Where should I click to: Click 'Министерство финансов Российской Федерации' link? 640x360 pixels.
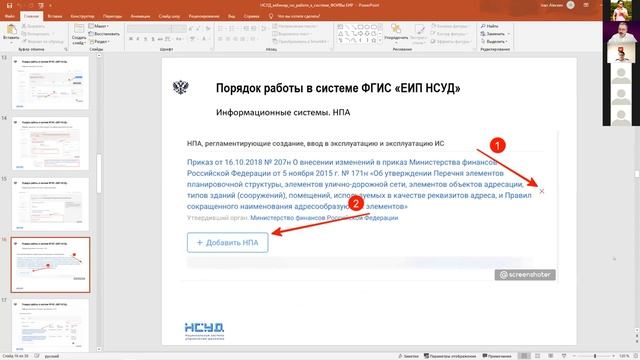point(324,218)
